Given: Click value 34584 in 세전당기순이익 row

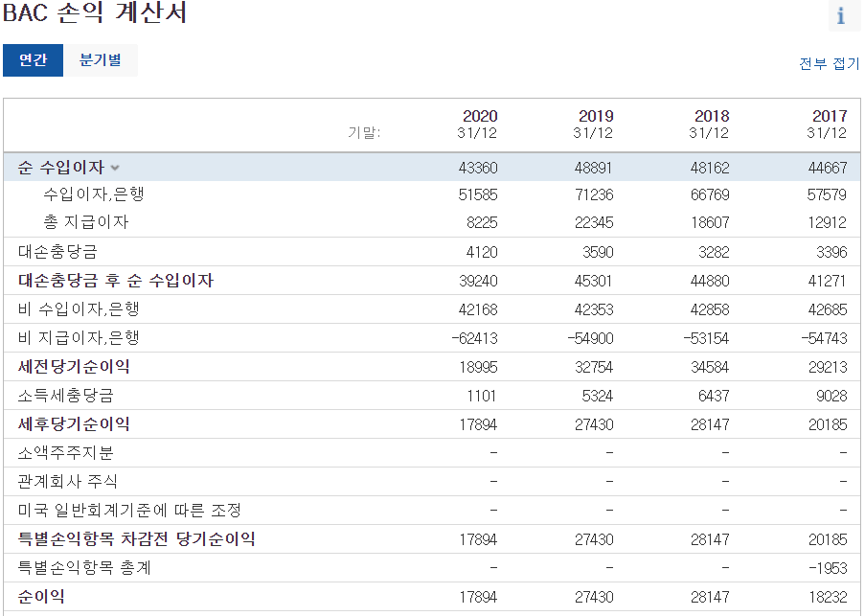Looking at the screenshot, I should pos(710,367).
